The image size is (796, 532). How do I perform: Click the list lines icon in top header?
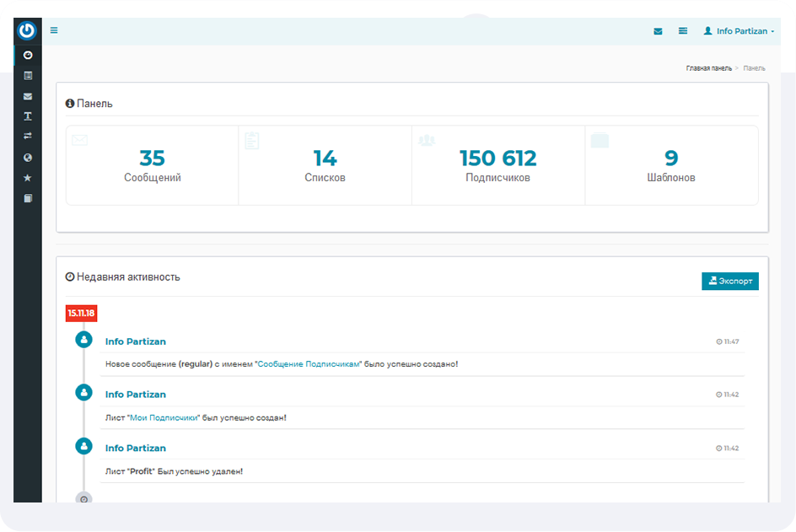click(x=683, y=31)
